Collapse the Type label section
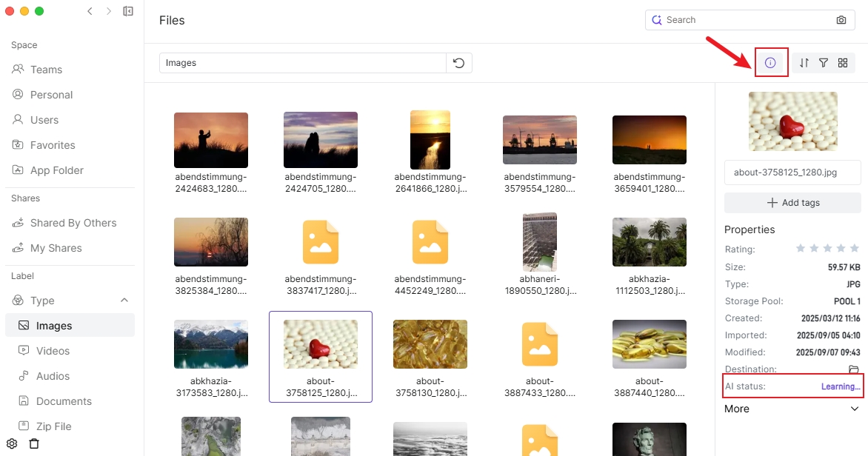Image resolution: width=868 pixels, height=456 pixels. click(x=124, y=301)
